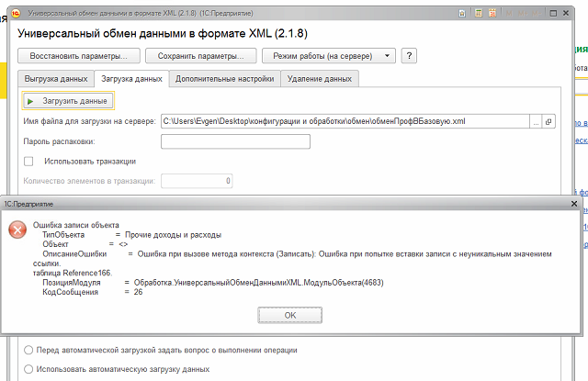The image size is (588, 381).
Task: Go to the Удаление данных tab
Action: coord(320,79)
